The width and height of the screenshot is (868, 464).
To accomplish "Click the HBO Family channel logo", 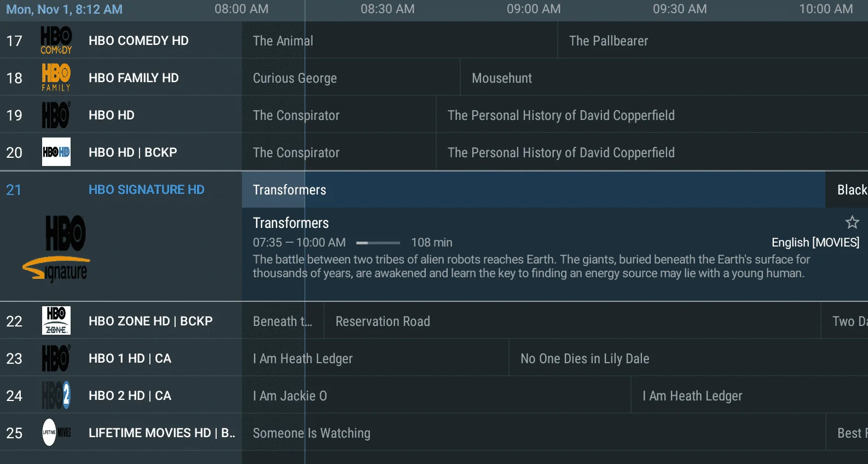I will click(56, 77).
